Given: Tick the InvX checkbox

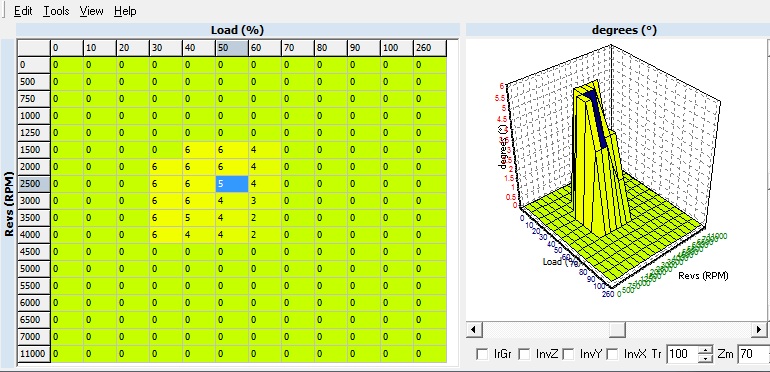Looking at the screenshot, I should click(612, 354).
